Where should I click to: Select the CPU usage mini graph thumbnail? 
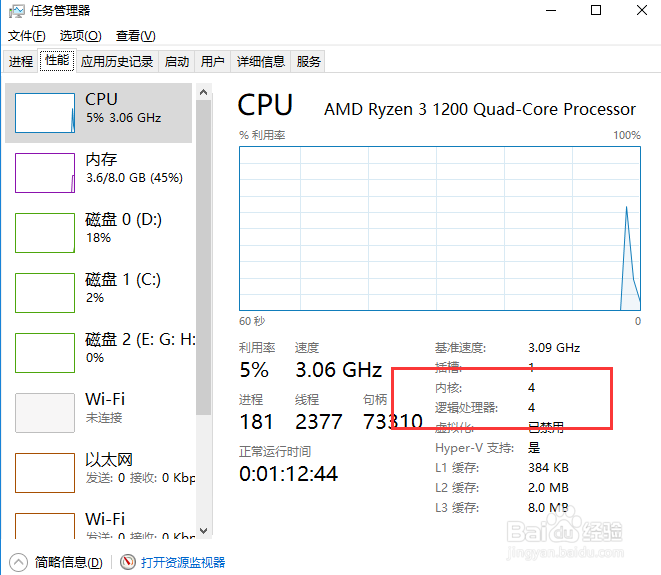coord(45,113)
